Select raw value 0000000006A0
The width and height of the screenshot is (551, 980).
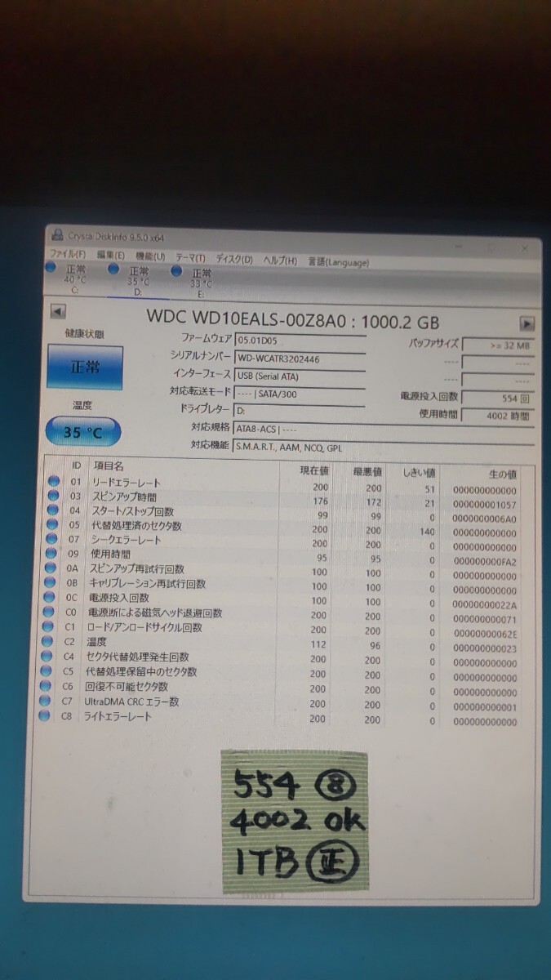coord(484,519)
